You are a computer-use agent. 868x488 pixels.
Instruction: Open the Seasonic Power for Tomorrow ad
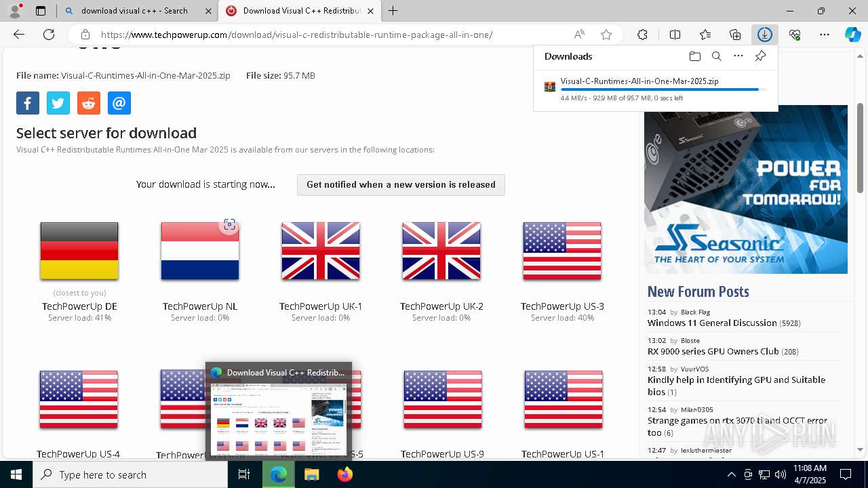click(x=746, y=189)
